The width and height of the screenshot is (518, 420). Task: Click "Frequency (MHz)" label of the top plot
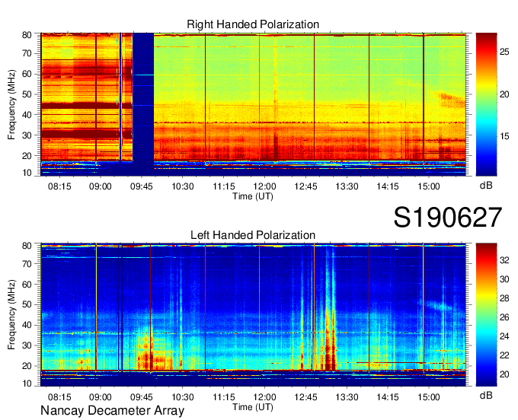click(x=12, y=104)
